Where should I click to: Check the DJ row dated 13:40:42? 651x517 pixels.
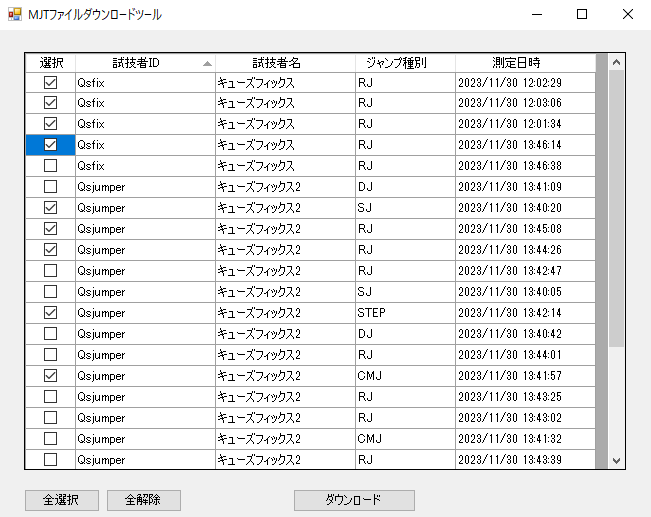tap(50, 333)
